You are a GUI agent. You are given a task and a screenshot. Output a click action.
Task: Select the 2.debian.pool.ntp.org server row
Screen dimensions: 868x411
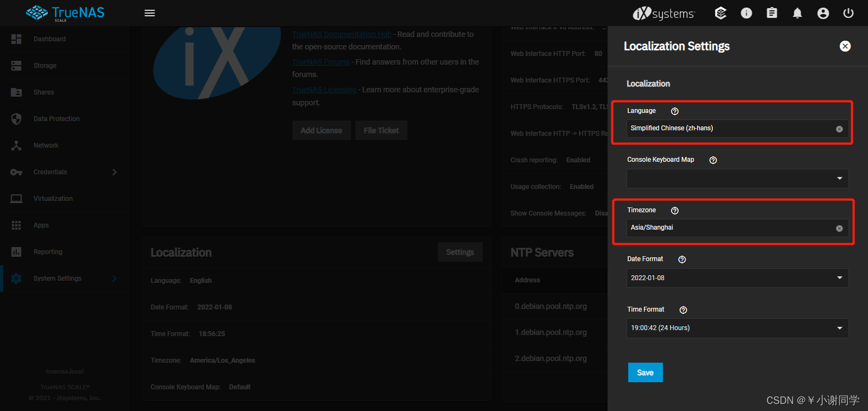(555, 358)
